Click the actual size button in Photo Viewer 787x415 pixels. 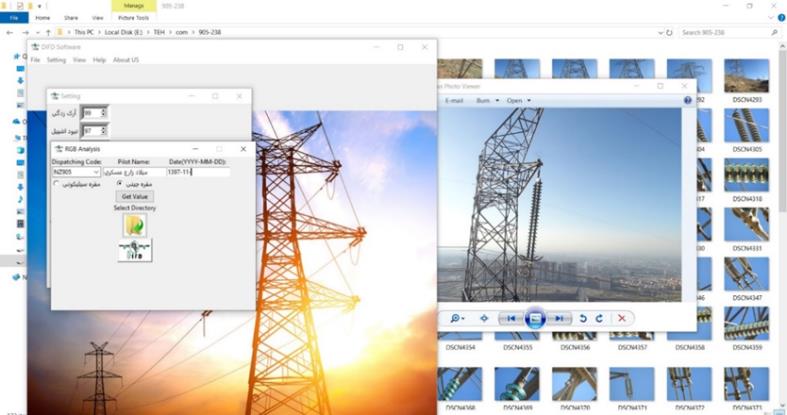point(484,318)
